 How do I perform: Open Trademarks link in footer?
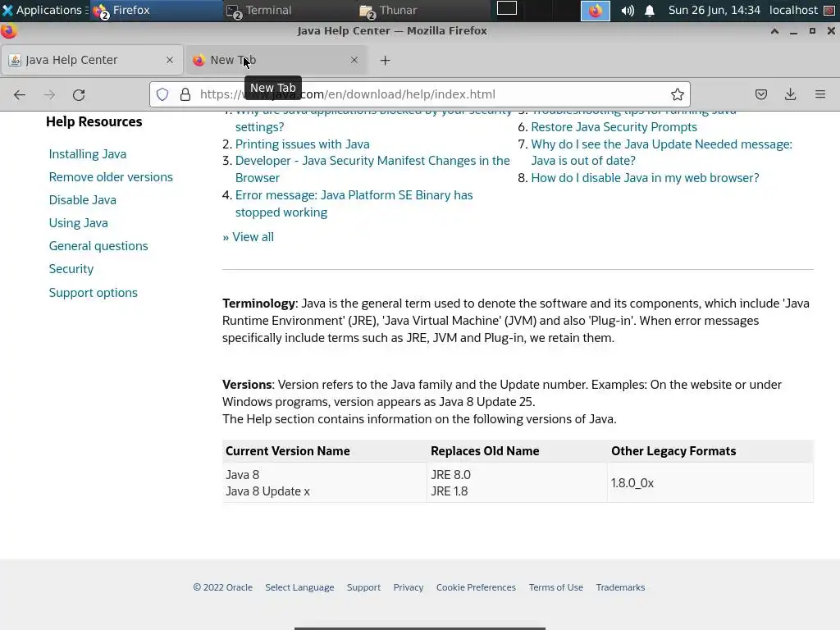point(620,587)
